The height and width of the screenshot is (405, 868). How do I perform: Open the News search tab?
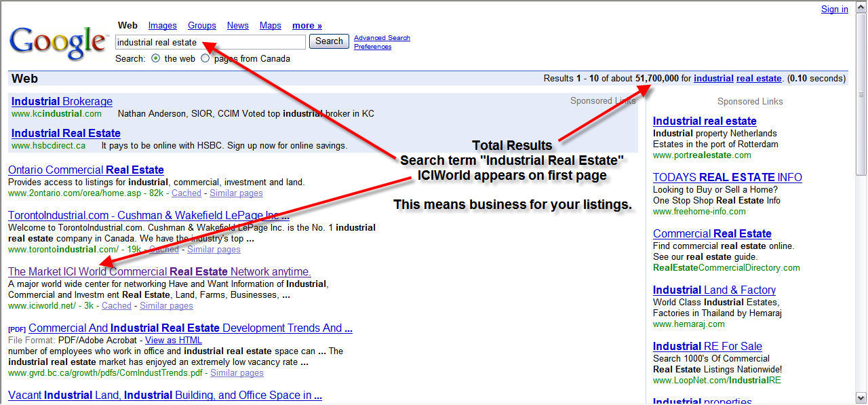238,26
